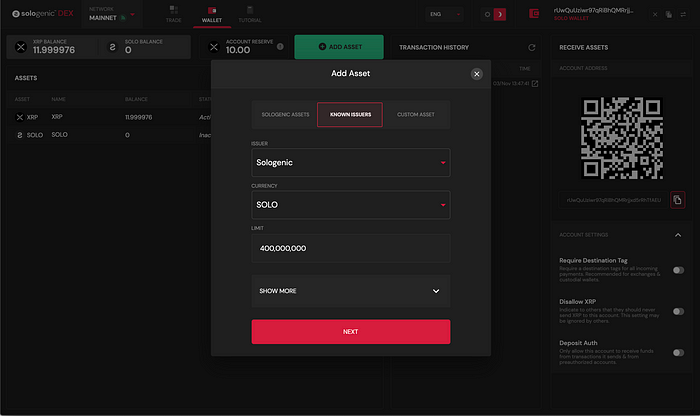
Task: Select the XRP row in Assets
Action: (109, 117)
